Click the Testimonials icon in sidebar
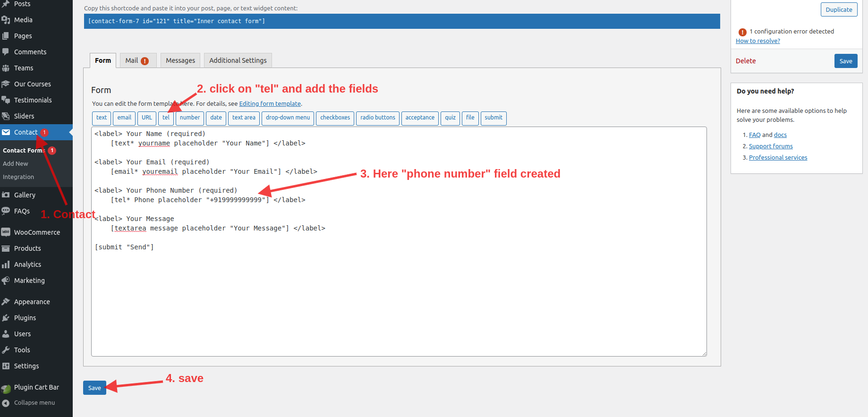The height and width of the screenshot is (417, 868). (x=6, y=100)
